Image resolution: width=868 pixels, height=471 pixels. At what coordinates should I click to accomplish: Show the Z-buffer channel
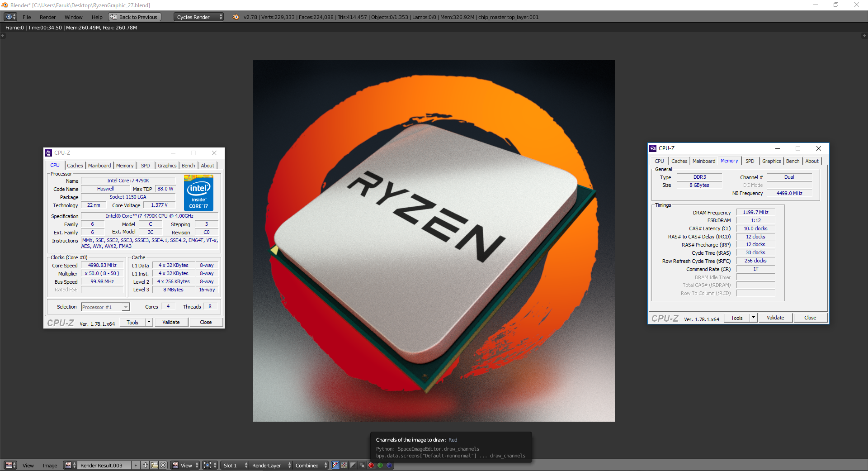point(362,465)
